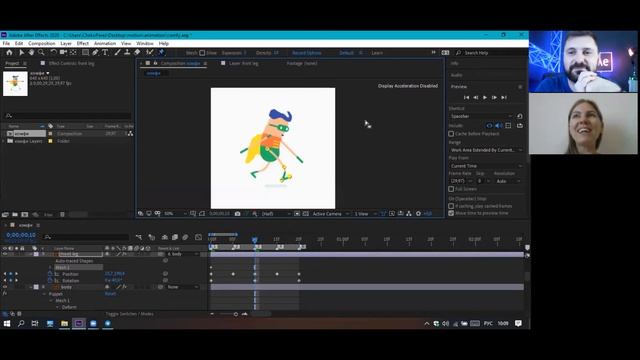Select the Eraser tool

(x=138, y=52)
